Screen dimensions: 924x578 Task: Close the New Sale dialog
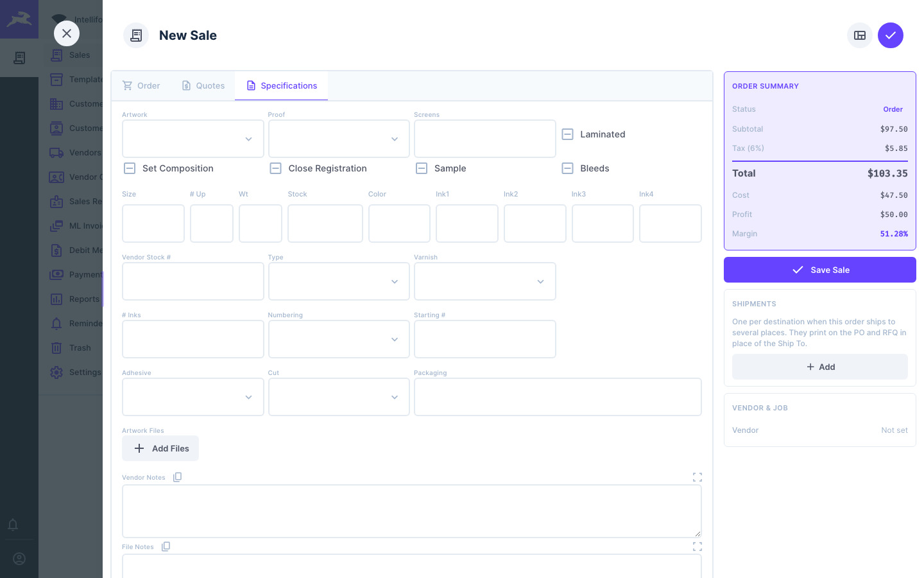point(67,33)
